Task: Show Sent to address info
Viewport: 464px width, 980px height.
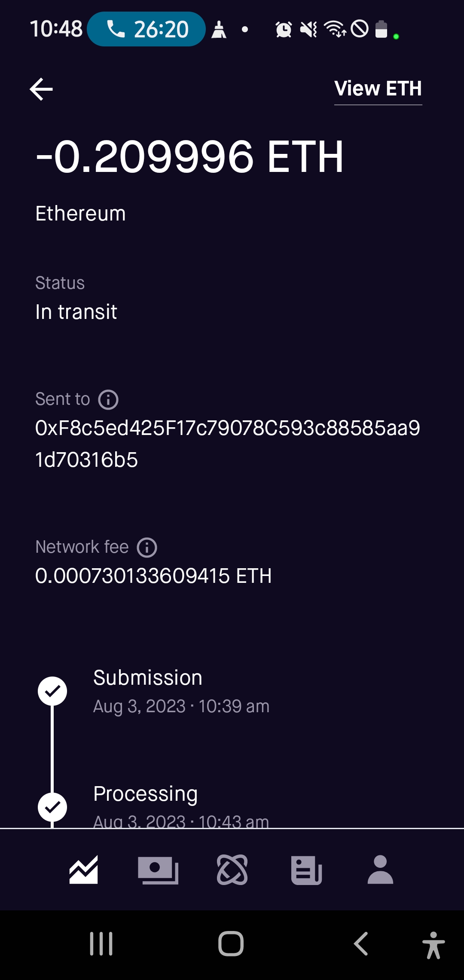Action: tap(108, 400)
